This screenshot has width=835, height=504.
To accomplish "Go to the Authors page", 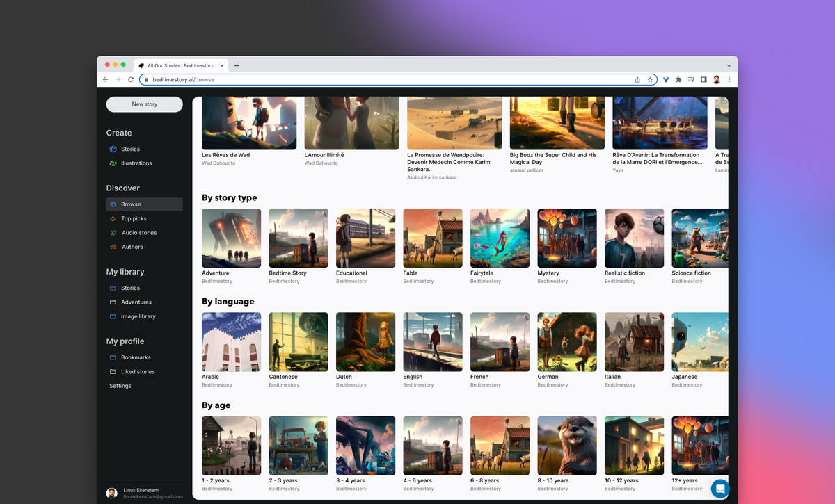I will [x=132, y=247].
